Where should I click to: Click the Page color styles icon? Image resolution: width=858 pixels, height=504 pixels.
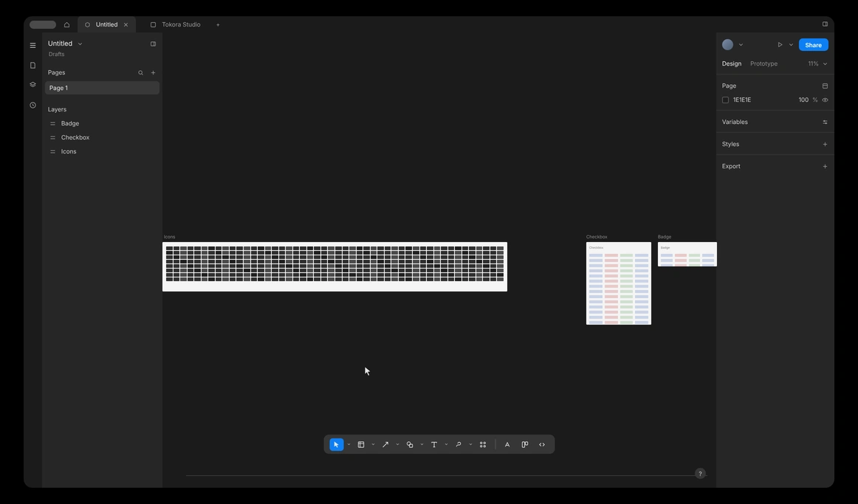(826, 86)
